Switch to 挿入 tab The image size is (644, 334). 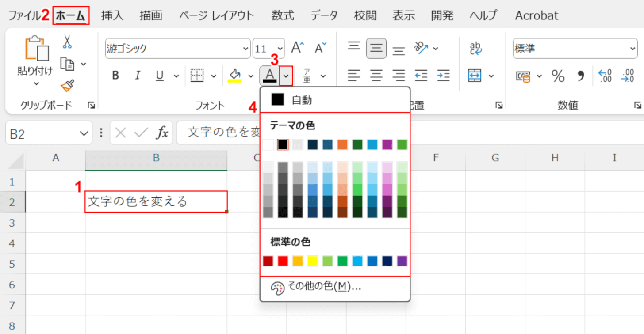coord(112,15)
